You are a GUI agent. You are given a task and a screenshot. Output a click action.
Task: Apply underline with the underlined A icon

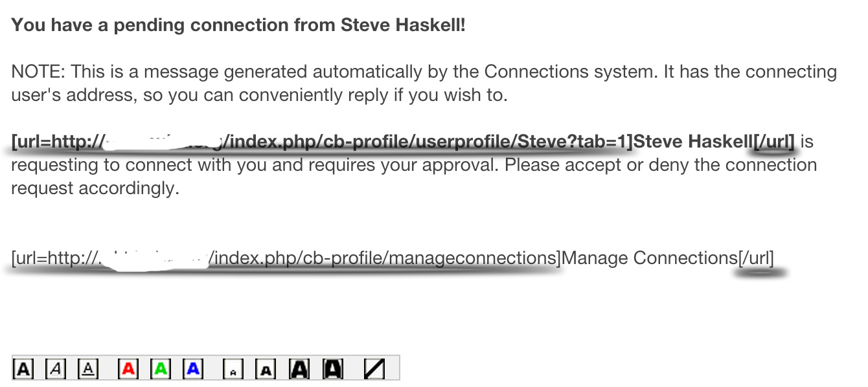pyautogui.click(x=88, y=369)
